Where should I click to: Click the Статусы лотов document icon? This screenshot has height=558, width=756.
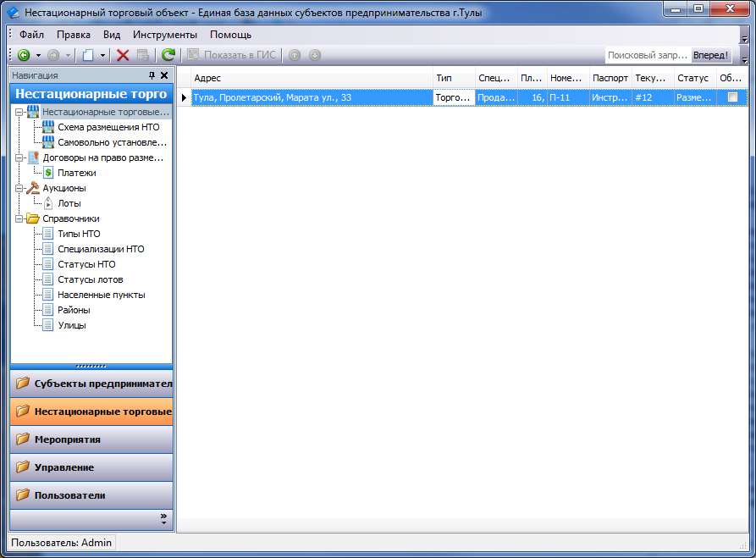coord(48,279)
